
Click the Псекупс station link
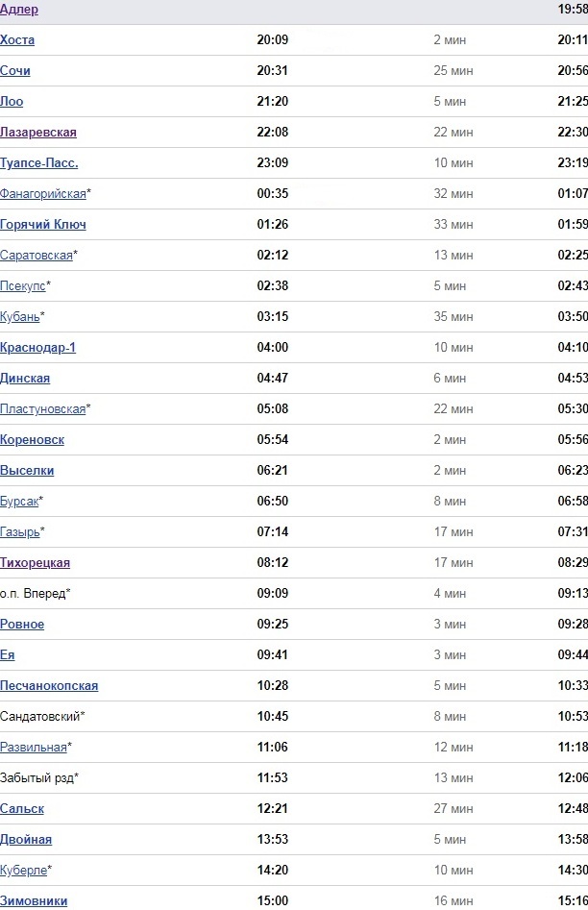coord(23,286)
